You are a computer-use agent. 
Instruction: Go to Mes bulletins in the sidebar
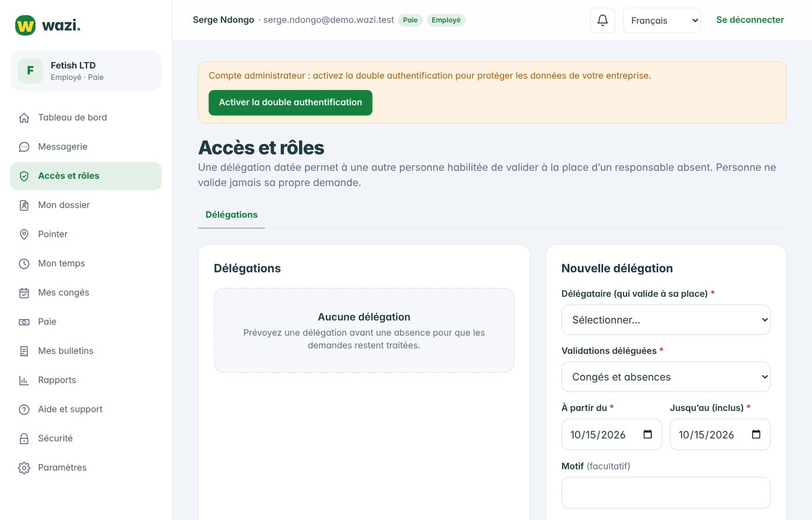86,351
